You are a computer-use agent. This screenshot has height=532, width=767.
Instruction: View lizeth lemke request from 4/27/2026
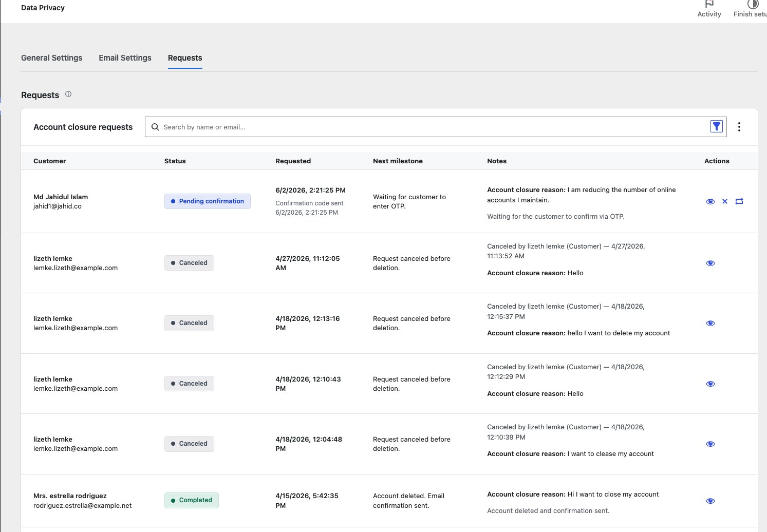click(x=710, y=263)
